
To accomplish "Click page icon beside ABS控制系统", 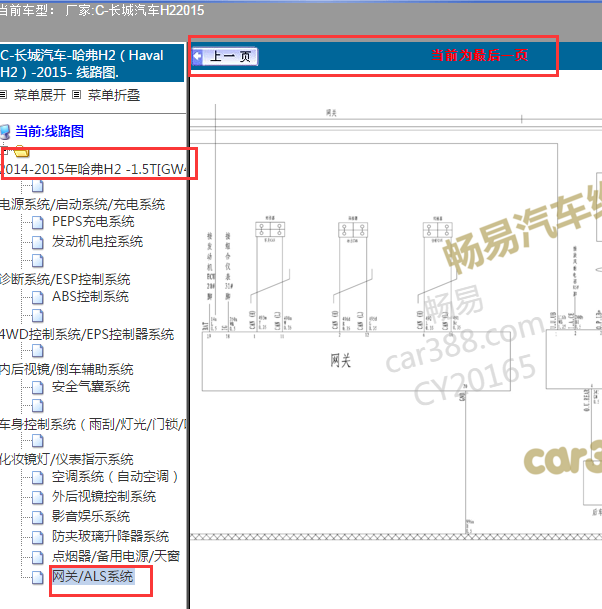I will coord(38,298).
